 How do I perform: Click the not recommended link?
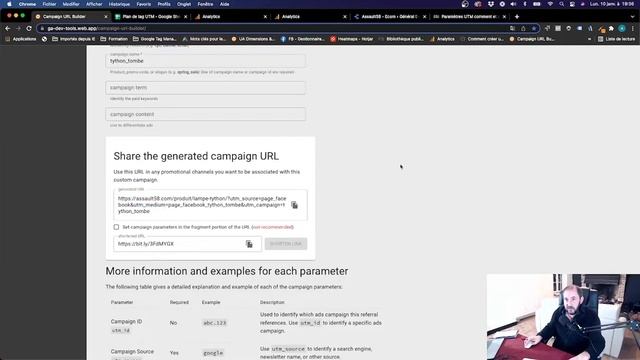pos(272,227)
